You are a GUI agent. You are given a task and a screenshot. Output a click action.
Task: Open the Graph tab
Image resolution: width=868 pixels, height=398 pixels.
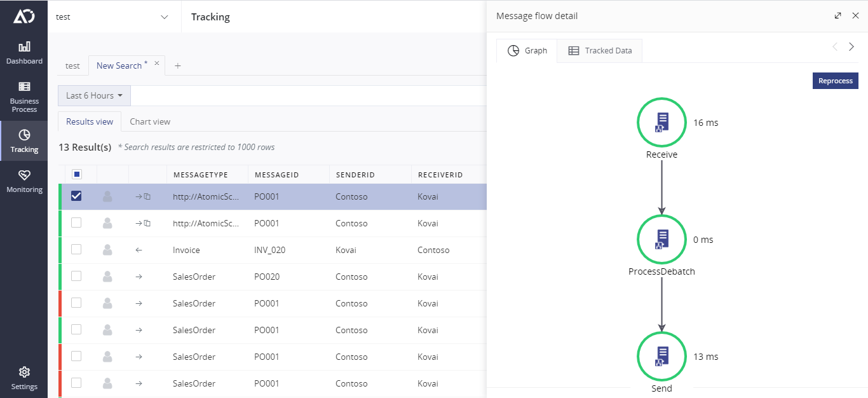click(527, 51)
